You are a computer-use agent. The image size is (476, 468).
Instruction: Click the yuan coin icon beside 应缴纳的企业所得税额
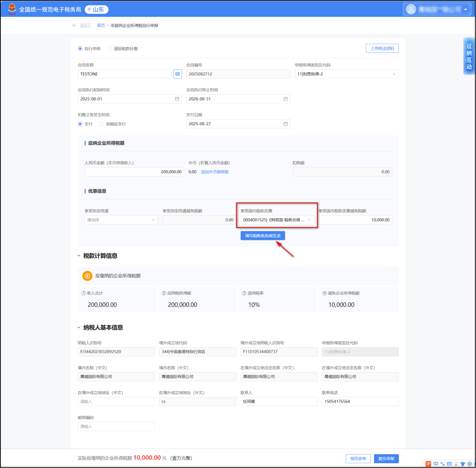pos(87,276)
